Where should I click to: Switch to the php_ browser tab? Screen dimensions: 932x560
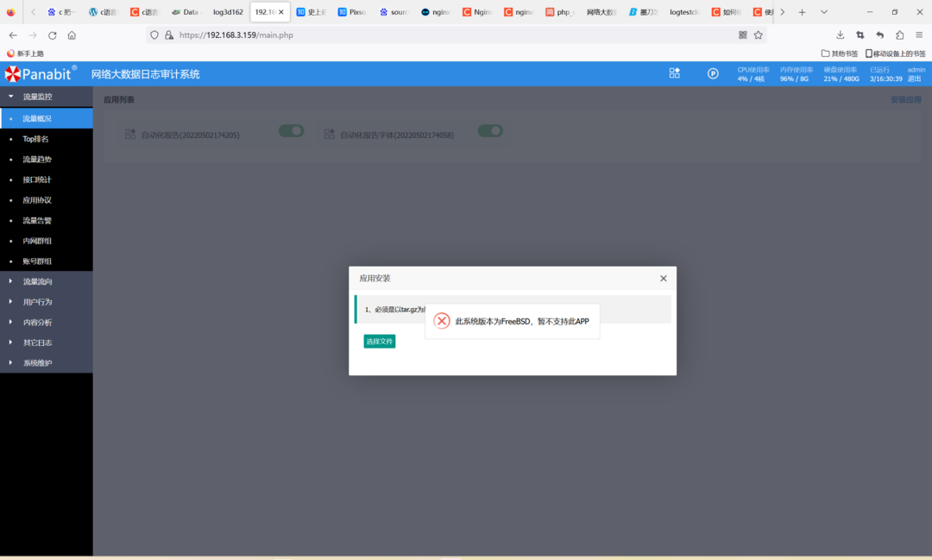pyautogui.click(x=560, y=12)
